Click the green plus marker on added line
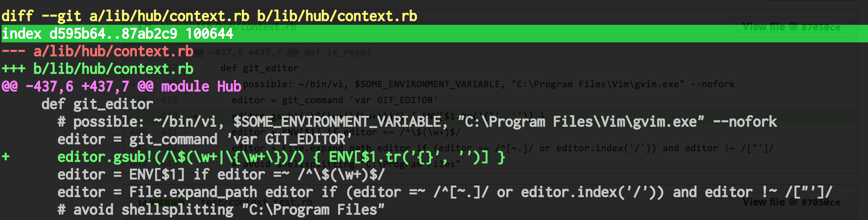Viewport: 868px width, 220px height. (6, 157)
